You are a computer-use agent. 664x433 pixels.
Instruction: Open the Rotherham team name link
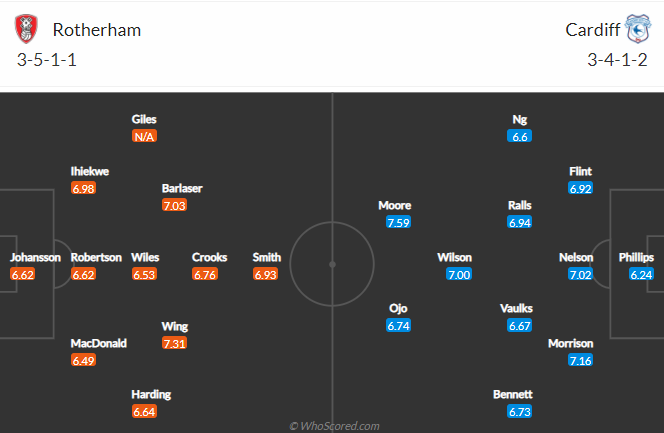[x=97, y=30]
